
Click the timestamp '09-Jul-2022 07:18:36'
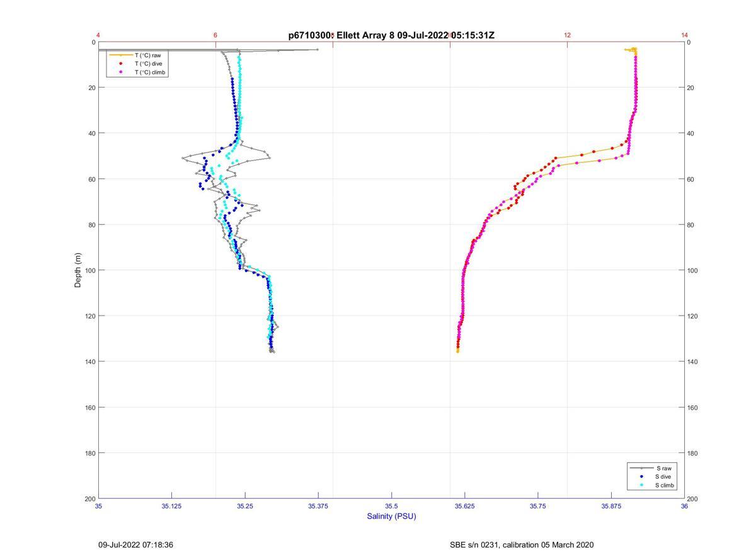point(135,545)
